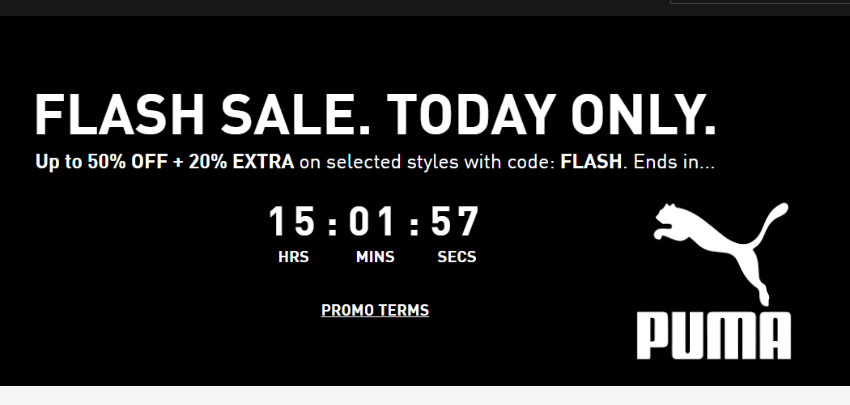Image resolution: width=850 pixels, height=405 pixels.
Task: Click the HRS label under the timer
Action: (293, 257)
